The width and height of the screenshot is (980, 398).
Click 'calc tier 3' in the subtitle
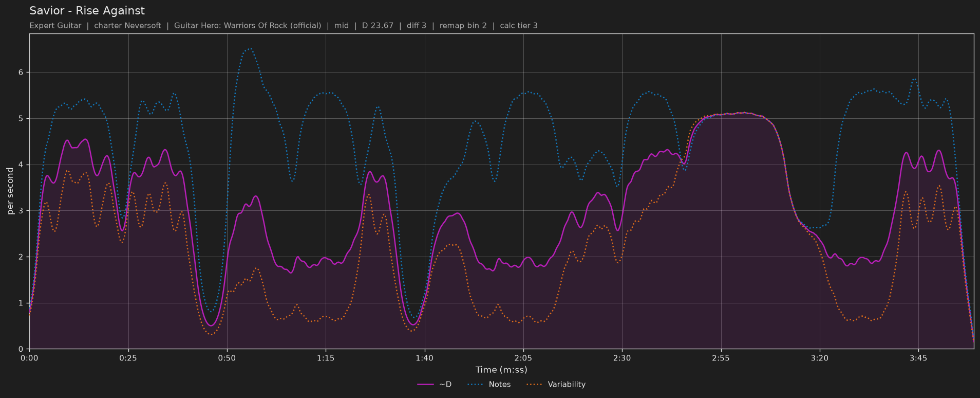click(x=519, y=26)
